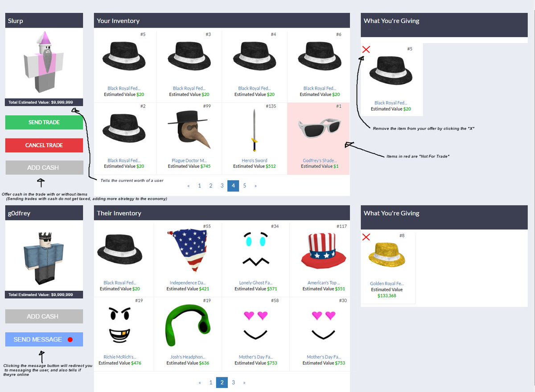Go to page 5 of your inventory
Image resolution: width=535 pixels, height=392 pixels.
coord(245,186)
